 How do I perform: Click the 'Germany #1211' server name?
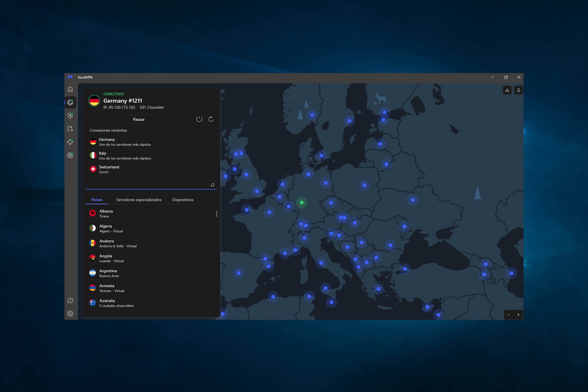123,101
